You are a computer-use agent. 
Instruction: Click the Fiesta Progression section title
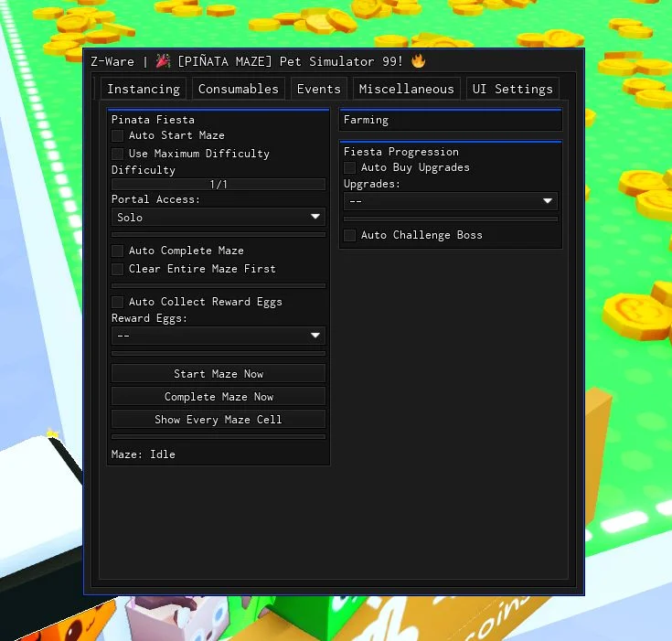(401, 152)
